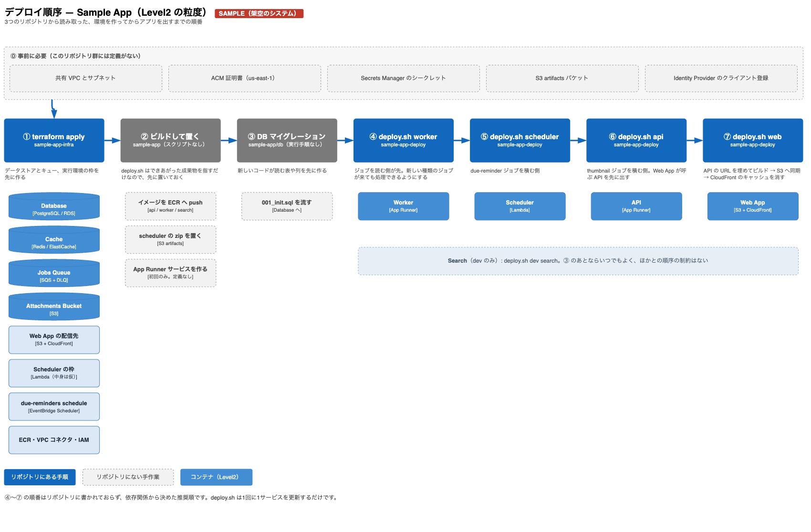This screenshot has height=532, width=811.
Task: Click the Search（dev のみ）note box
Action: [x=578, y=261]
